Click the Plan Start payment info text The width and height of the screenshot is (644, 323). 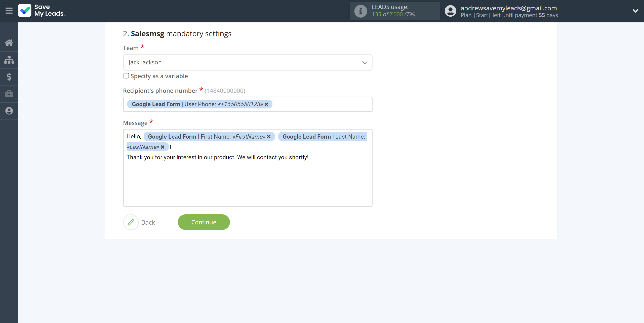(509, 15)
